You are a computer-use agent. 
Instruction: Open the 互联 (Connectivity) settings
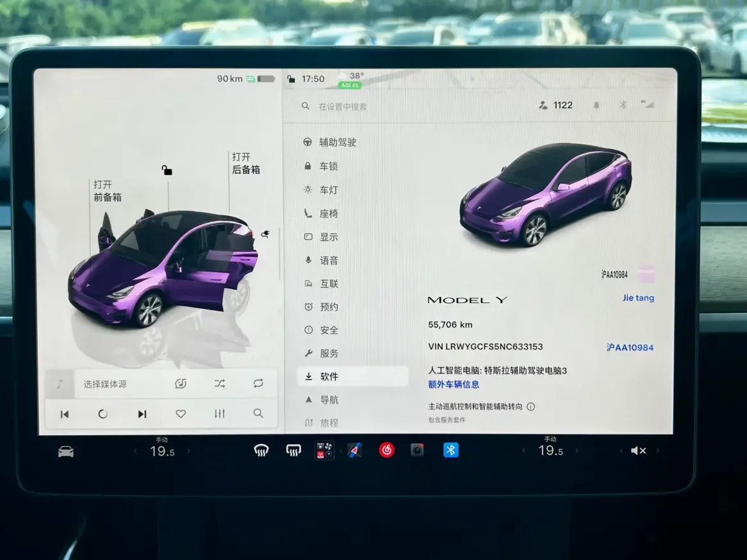(x=320, y=284)
